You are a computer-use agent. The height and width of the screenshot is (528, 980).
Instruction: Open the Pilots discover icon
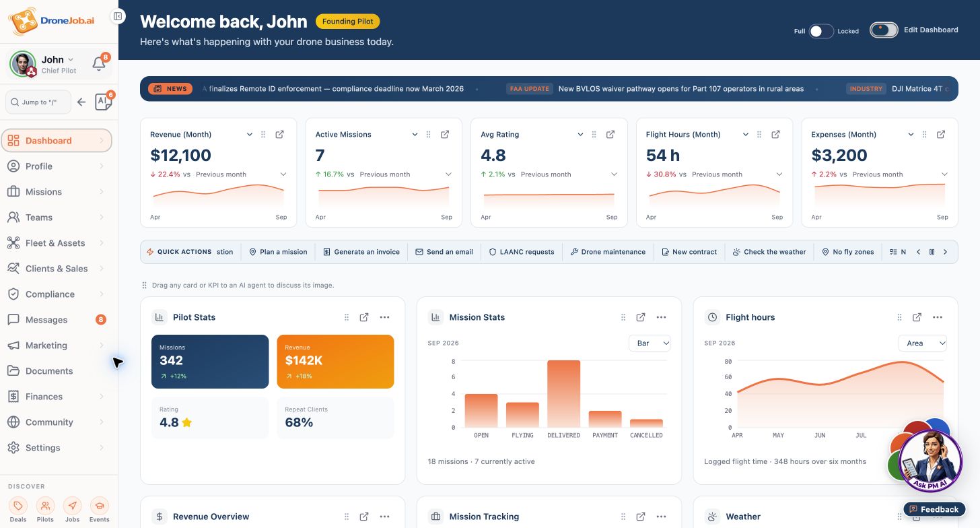[45, 506]
